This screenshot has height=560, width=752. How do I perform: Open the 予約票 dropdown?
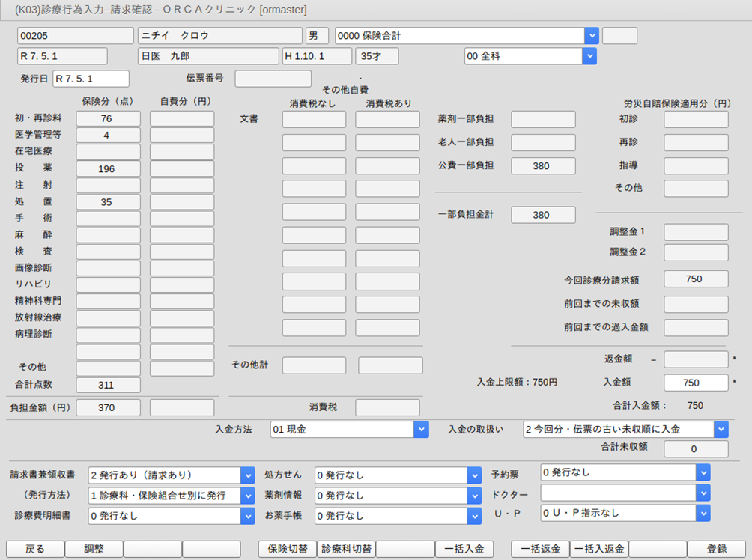[702, 472]
